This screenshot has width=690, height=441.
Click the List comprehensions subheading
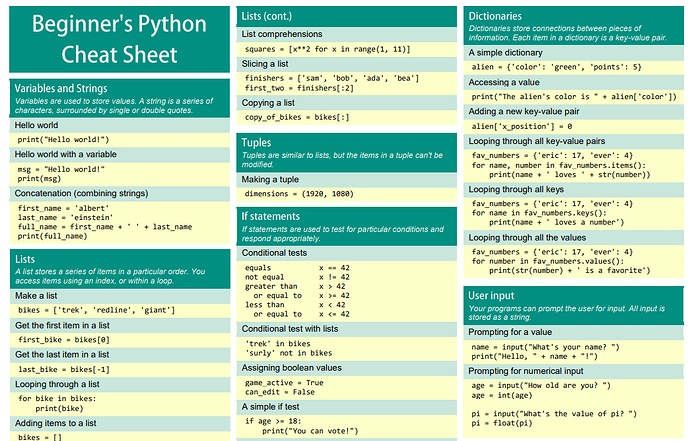282,34
